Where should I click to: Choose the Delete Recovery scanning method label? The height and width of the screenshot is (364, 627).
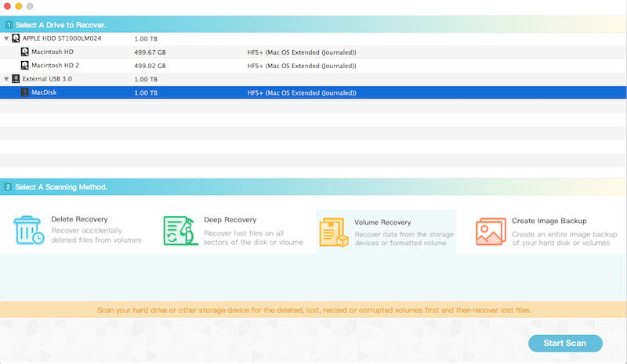tap(79, 219)
